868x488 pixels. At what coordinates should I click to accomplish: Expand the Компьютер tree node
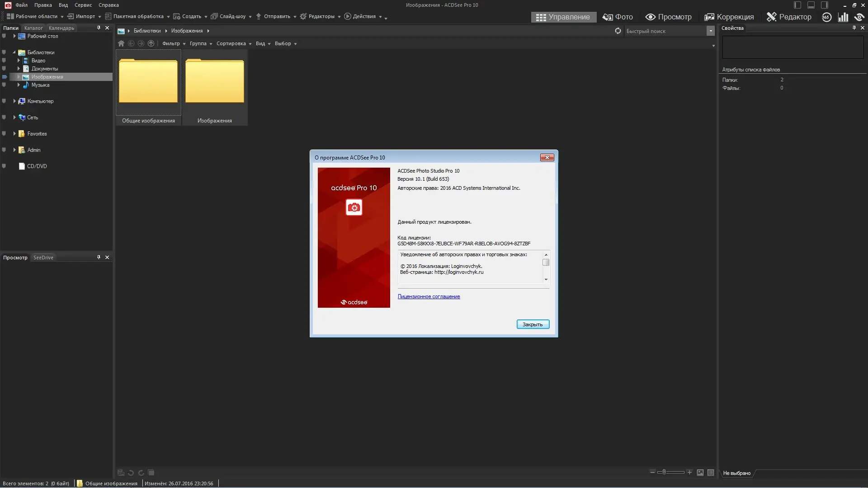14,101
